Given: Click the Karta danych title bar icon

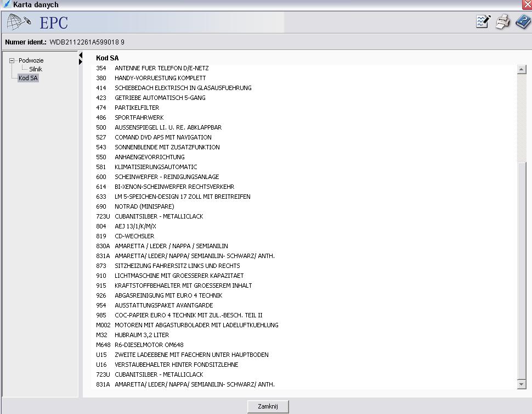Looking at the screenshot, I should [x=6, y=4].
